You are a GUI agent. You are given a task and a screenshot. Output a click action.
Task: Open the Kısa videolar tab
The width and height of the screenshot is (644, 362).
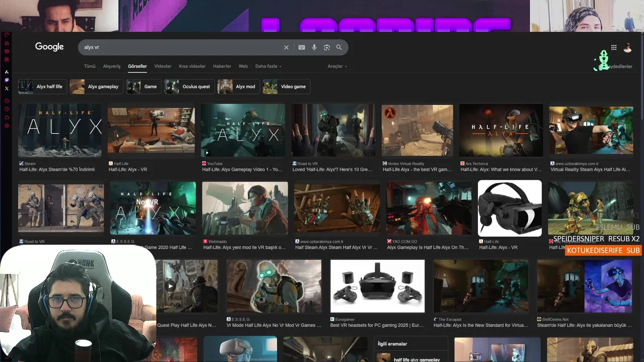[x=192, y=66]
